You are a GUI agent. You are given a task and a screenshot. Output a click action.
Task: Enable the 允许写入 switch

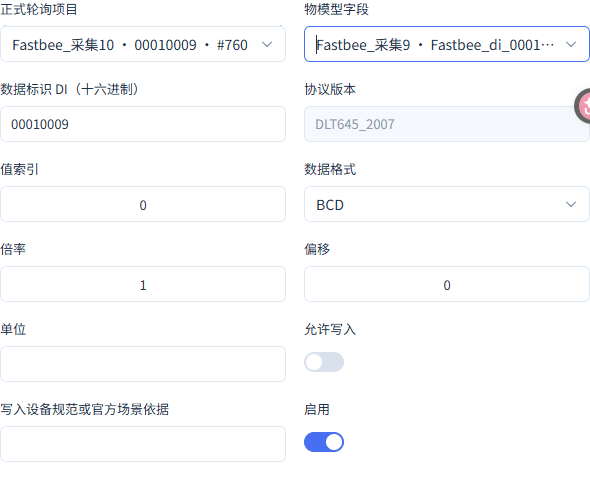(x=324, y=362)
